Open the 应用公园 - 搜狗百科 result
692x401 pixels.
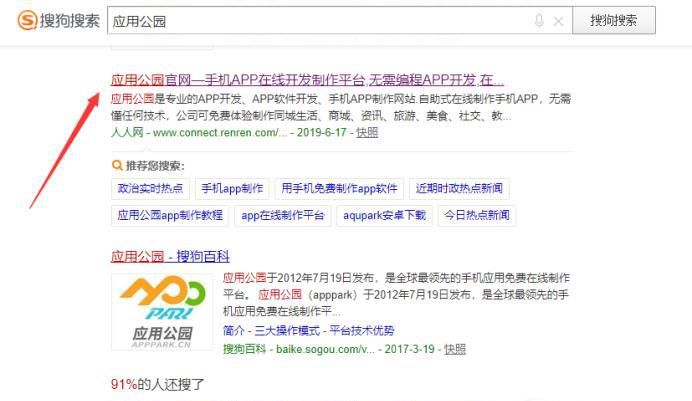click(x=170, y=256)
